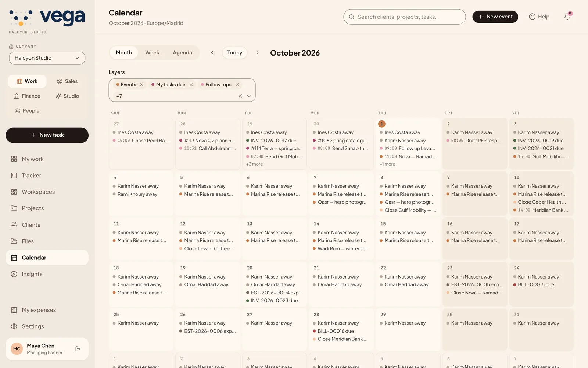Select day 1 highlighted today marker
Image resolution: width=588 pixels, height=368 pixels.
pyautogui.click(x=382, y=124)
